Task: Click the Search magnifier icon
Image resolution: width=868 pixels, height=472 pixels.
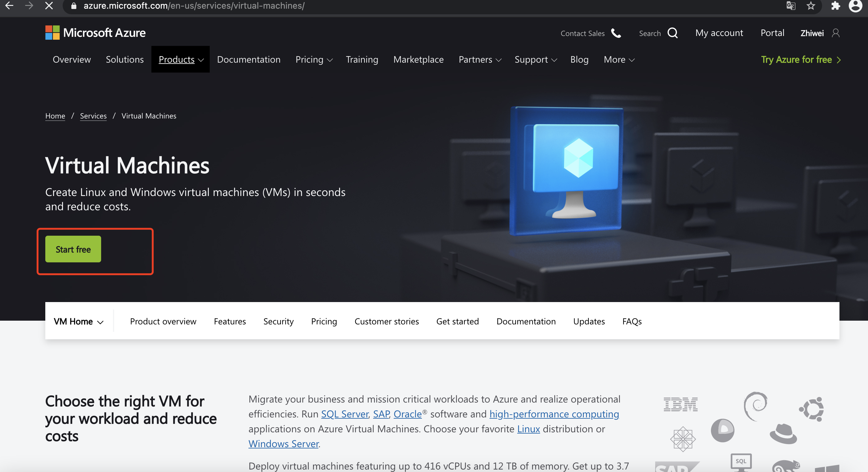Action: click(673, 33)
